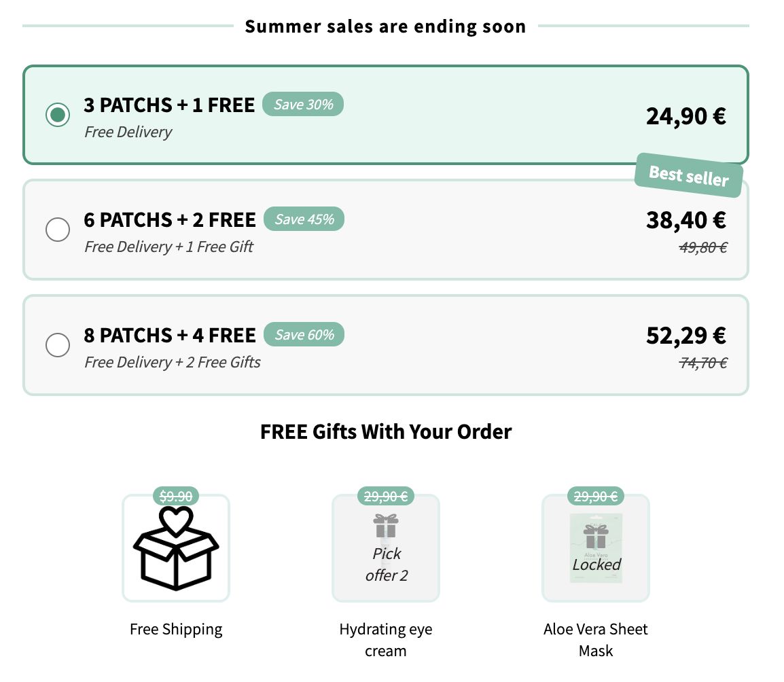Choose the "8 PATCHS + 4 FREE" bundle
The height and width of the screenshot is (682, 784).
coord(58,345)
